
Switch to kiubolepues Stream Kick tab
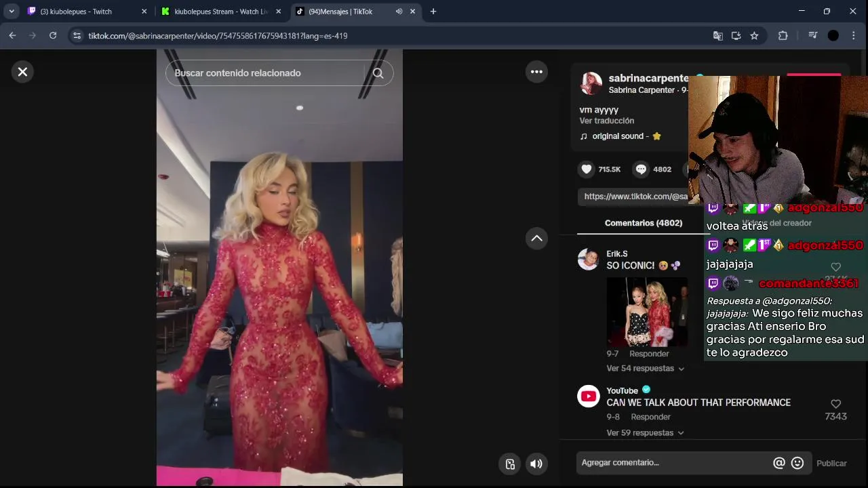click(x=221, y=12)
